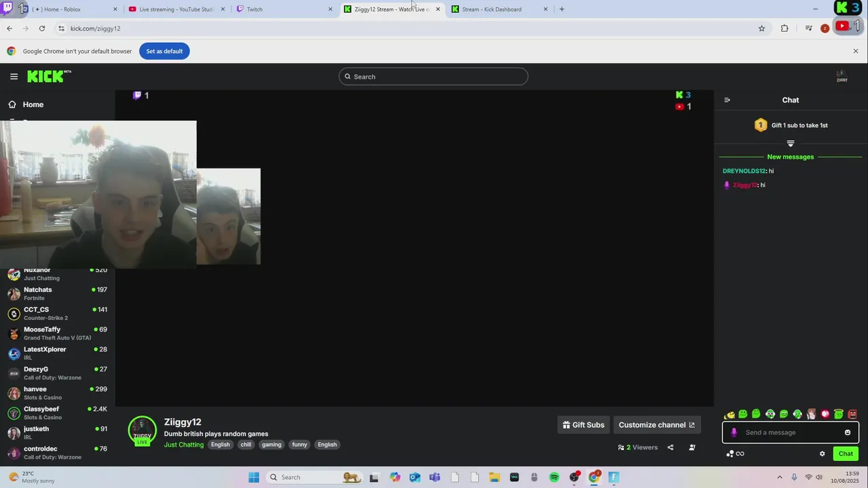Focus the Kick Search field
This screenshot has height=488, width=868.
click(x=433, y=77)
